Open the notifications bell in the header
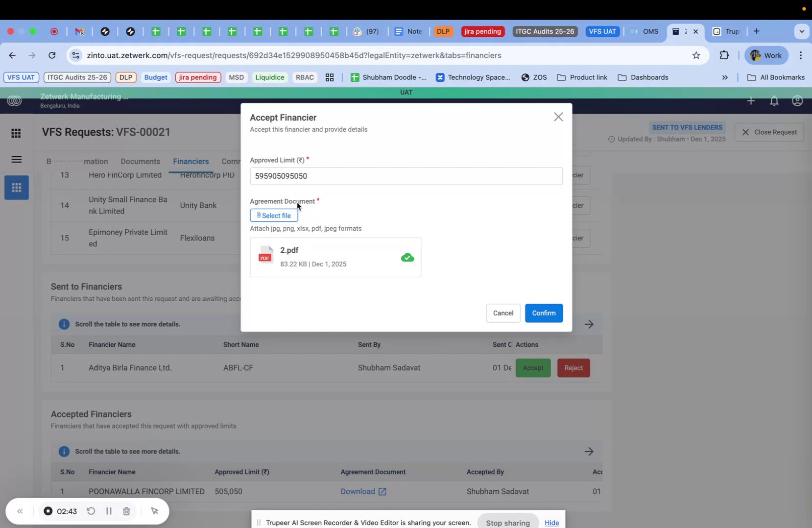Screen dimensions: 812x528 tap(774, 101)
